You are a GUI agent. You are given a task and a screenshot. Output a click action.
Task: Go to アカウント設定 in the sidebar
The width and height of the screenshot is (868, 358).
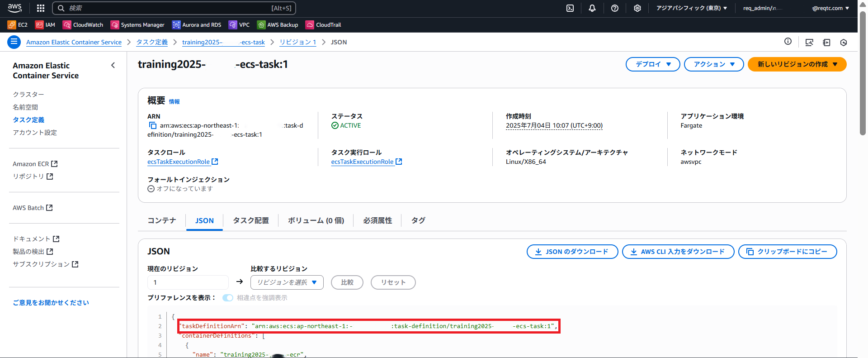click(x=35, y=133)
